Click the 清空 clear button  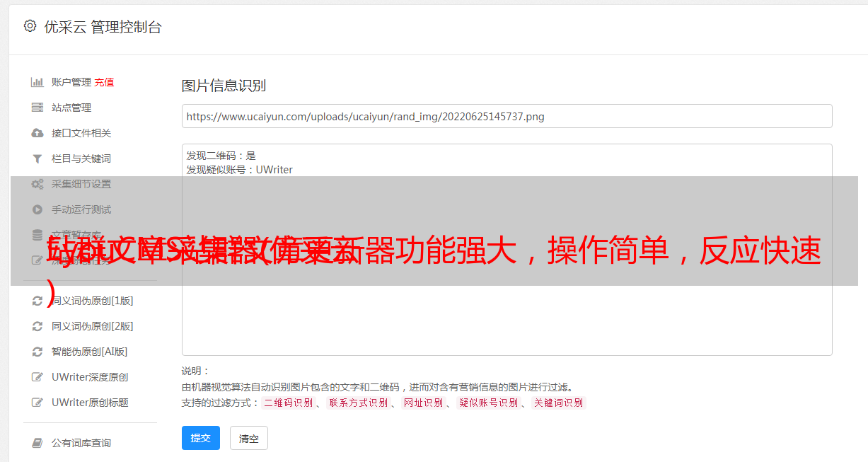point(249,438)
